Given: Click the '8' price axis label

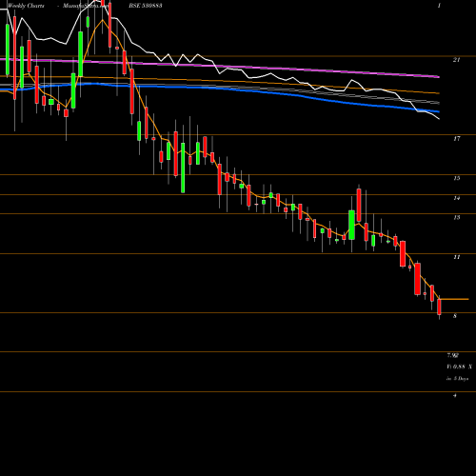Looking at the screenshot, I should 455,316.
